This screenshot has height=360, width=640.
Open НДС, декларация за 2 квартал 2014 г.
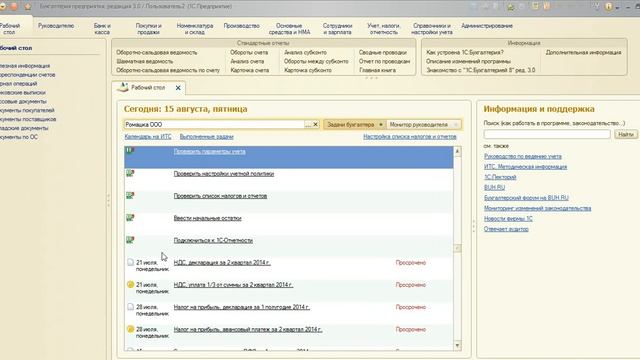click(222, 262)
